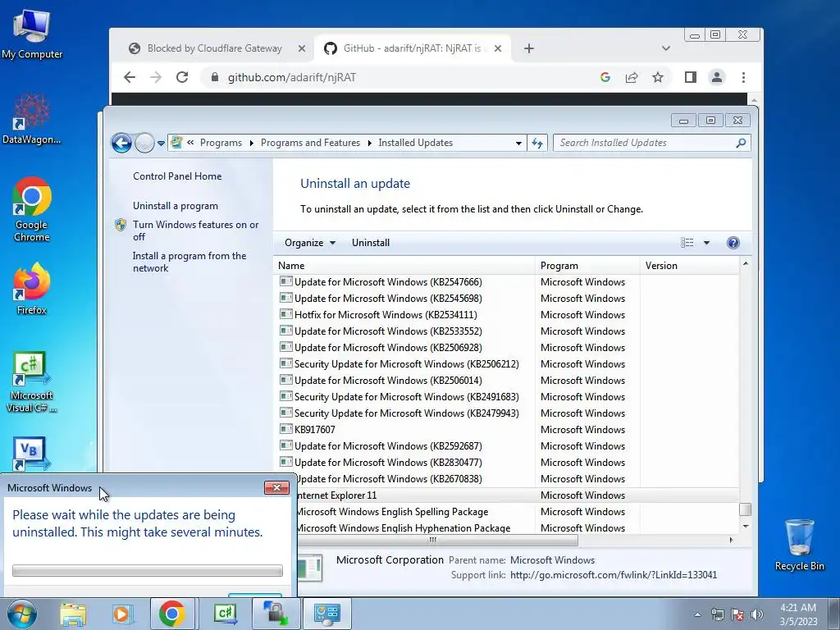This screenshot has width=840, height=630.
Task: Open volume speaker tray icon
Action: pyautogui.click(x=757, y=614)
